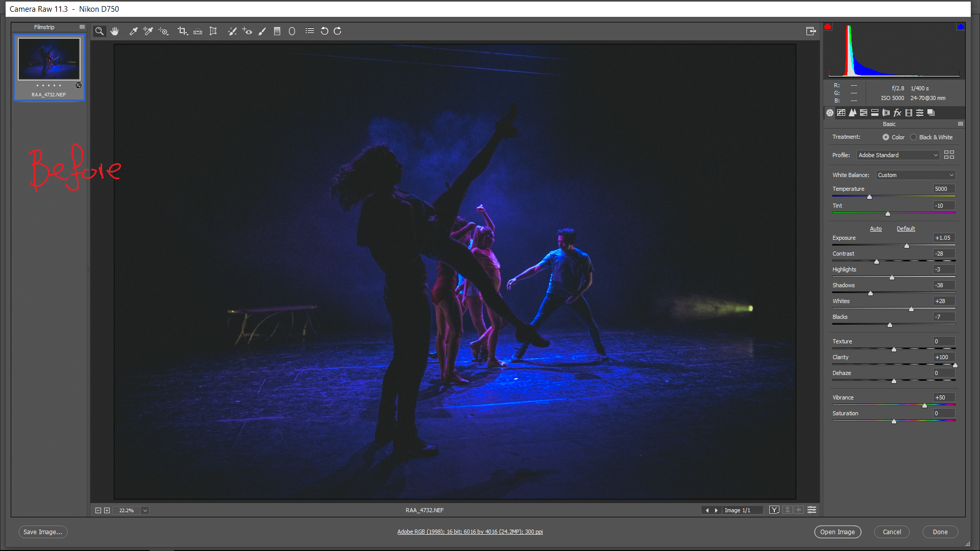Select the Crop tool
The height and width of the screenshot is (551, 980).
(x=182, y=31)
